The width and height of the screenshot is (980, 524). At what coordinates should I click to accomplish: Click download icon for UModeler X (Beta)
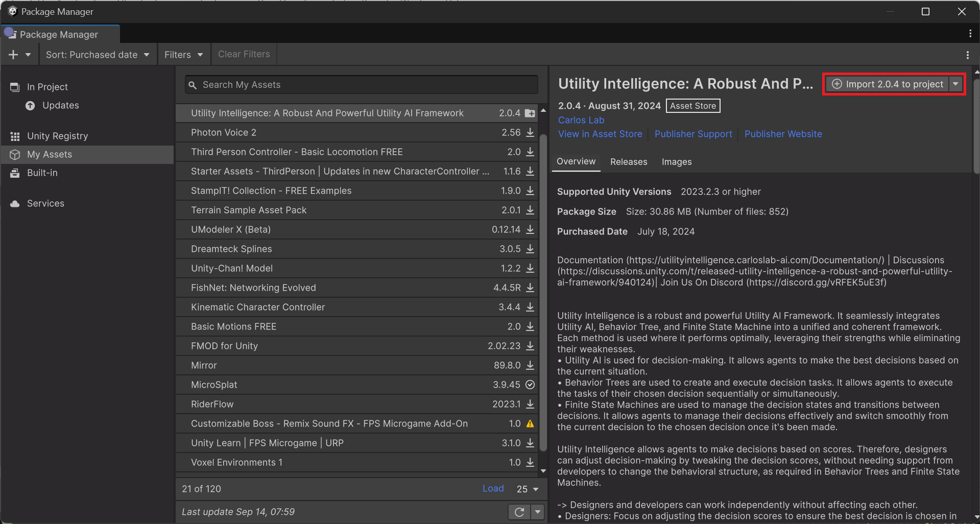(x=530, y=229)
